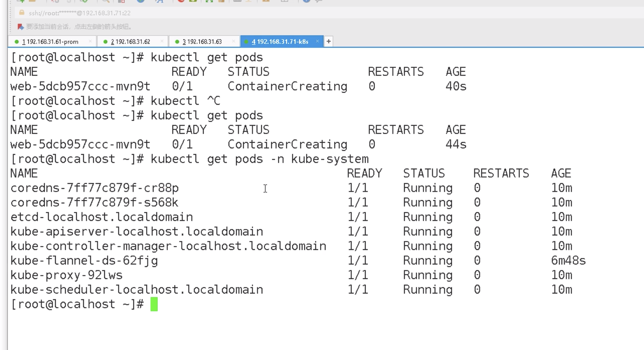
Task: Click kube-scheduler-localhost.localdomain pod name
Action: [x=137, y=290]
